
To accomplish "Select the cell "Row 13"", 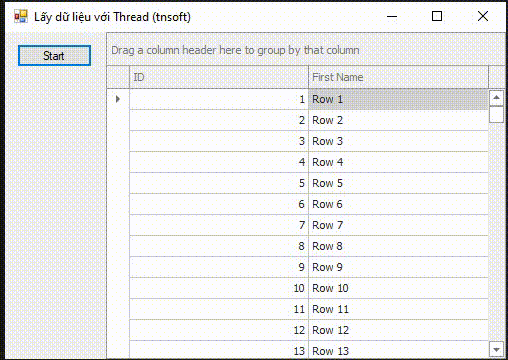I will [x=398, y=350].
